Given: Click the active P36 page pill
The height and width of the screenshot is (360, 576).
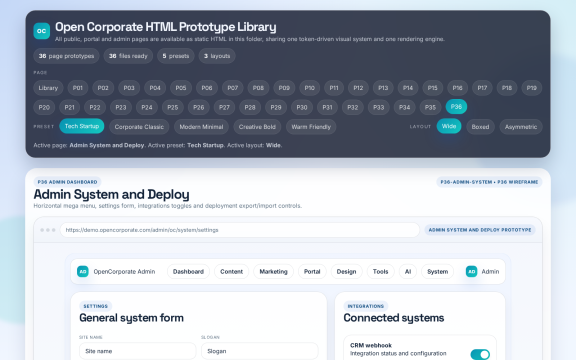Looking at the screenshot, I should (x=456, y=107).
